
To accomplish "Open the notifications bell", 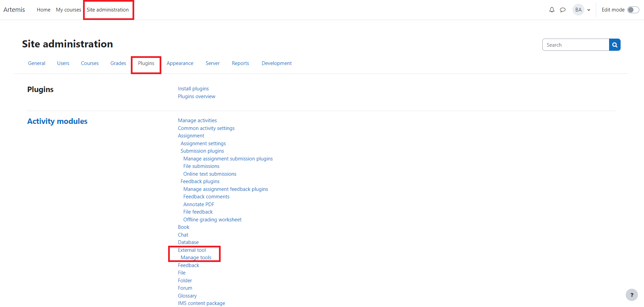I will coord(552,10).
